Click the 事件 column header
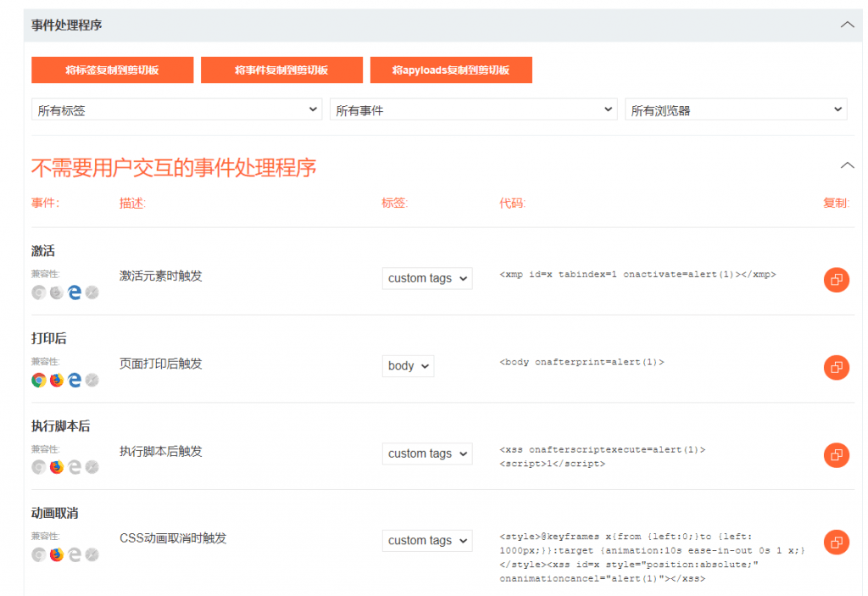 [46, 203]
